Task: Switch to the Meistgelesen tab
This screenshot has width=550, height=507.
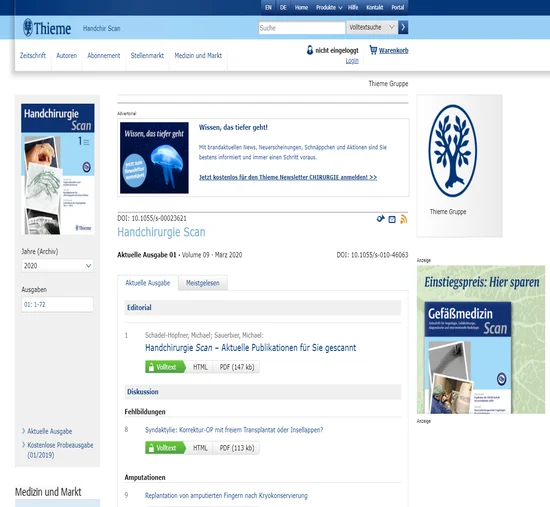Action: (x=203, y=283)
